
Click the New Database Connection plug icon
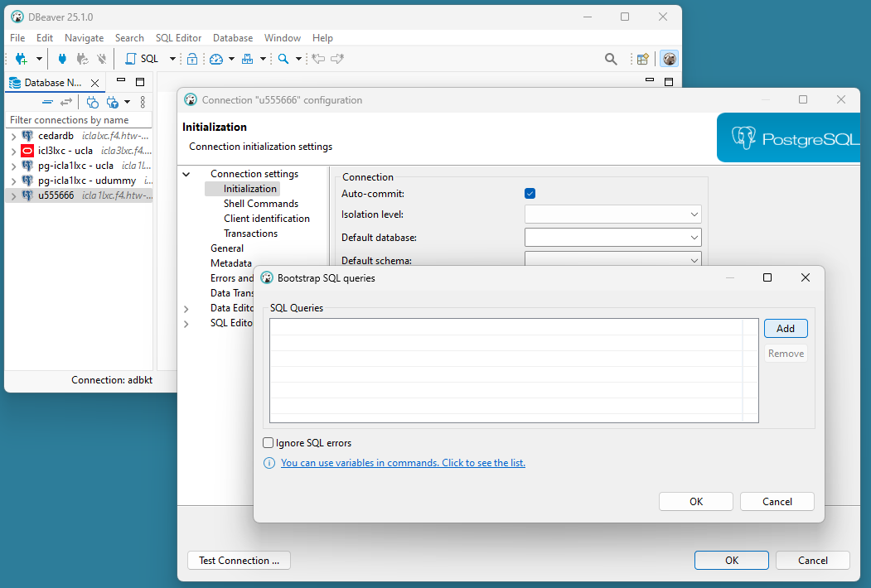(x=21, y=59)
